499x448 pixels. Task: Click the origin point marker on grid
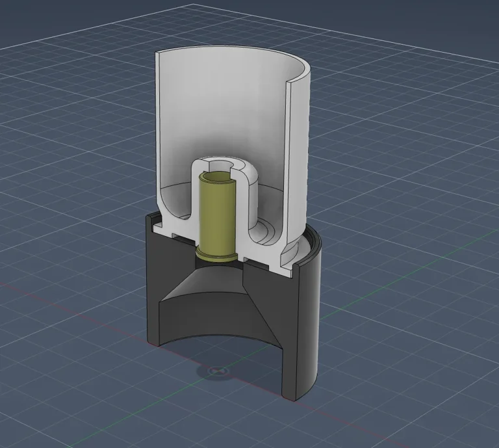click(216, 371)
